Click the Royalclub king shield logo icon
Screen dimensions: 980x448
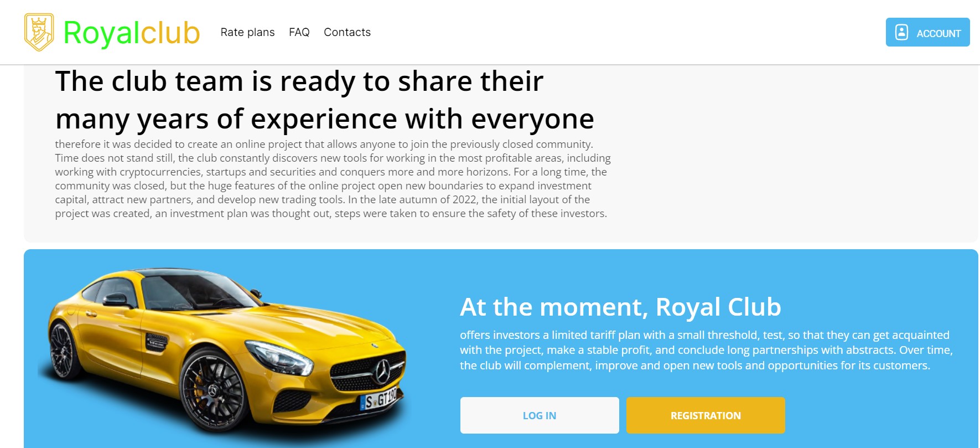click(39, 32)
